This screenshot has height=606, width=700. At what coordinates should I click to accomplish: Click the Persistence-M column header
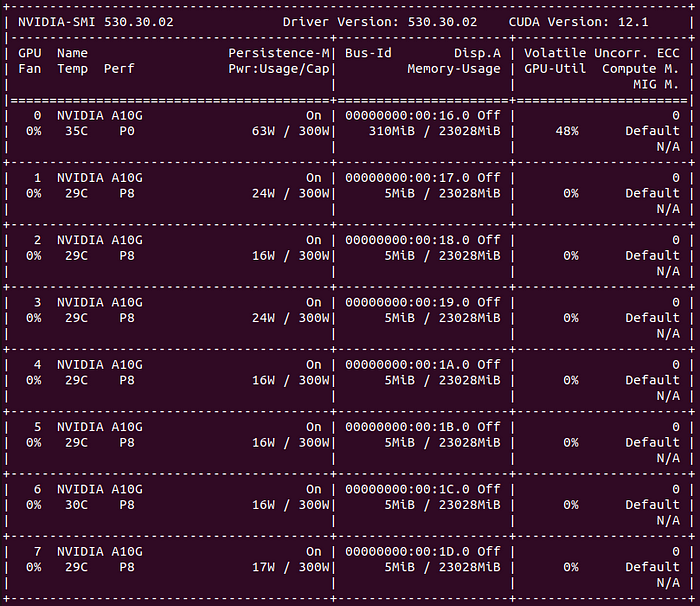click(x=279, y=53)
